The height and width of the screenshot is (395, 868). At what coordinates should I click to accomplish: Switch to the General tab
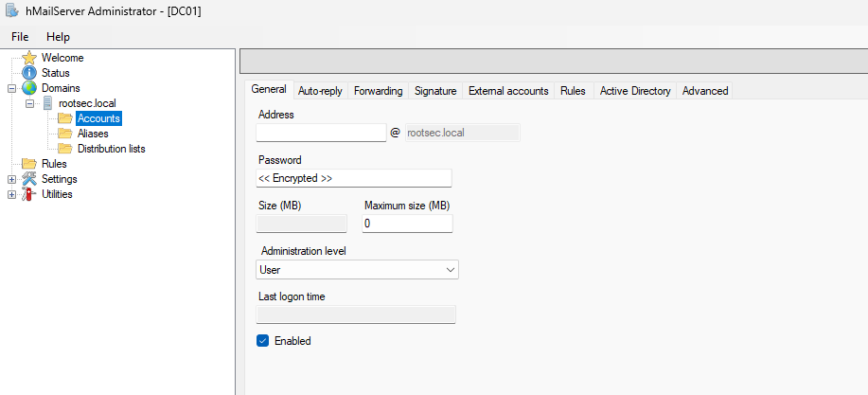(x=269, y=89)
